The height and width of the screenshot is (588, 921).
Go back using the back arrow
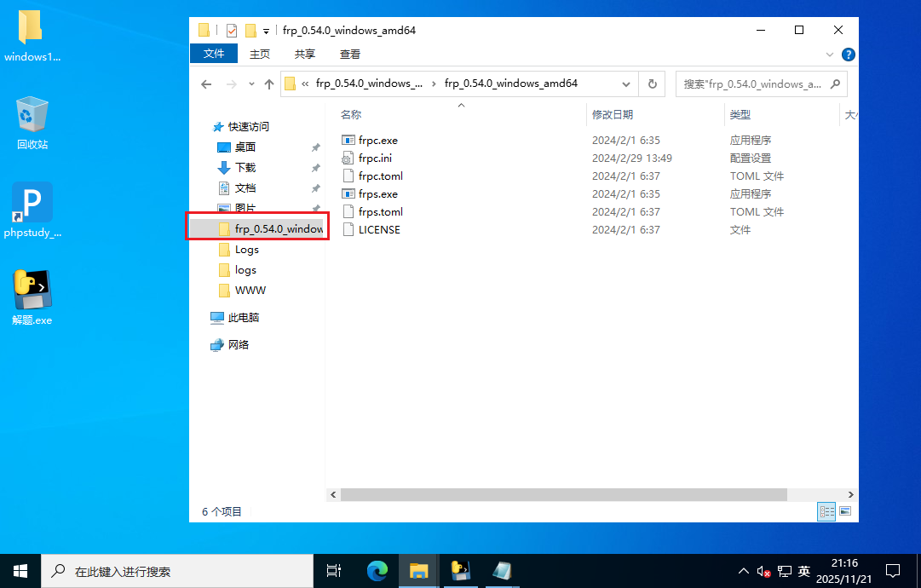[206, 84]
